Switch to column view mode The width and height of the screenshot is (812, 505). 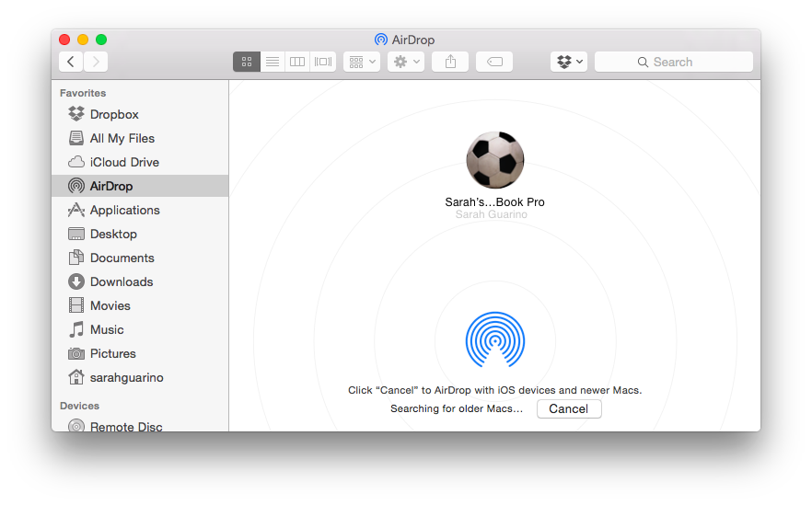coord(297,62)
